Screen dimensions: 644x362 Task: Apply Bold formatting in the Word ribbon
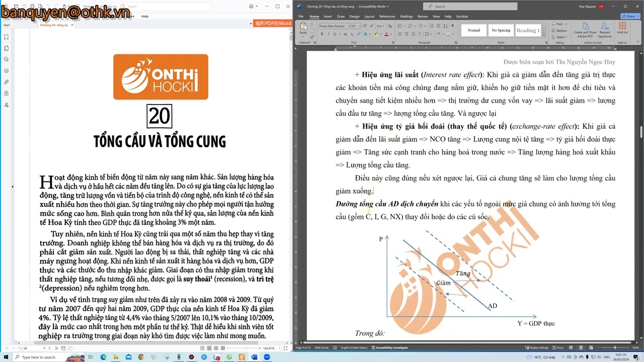pos(322,34)
